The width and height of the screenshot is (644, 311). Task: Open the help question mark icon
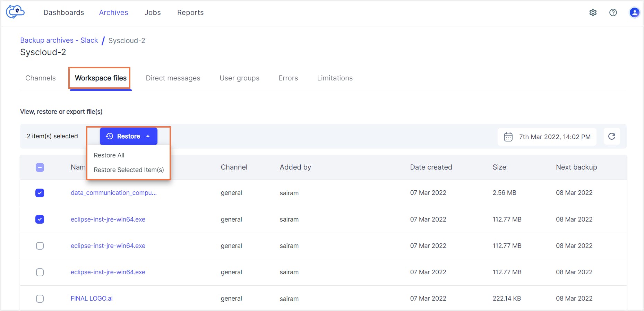click(x=613, y=12)
